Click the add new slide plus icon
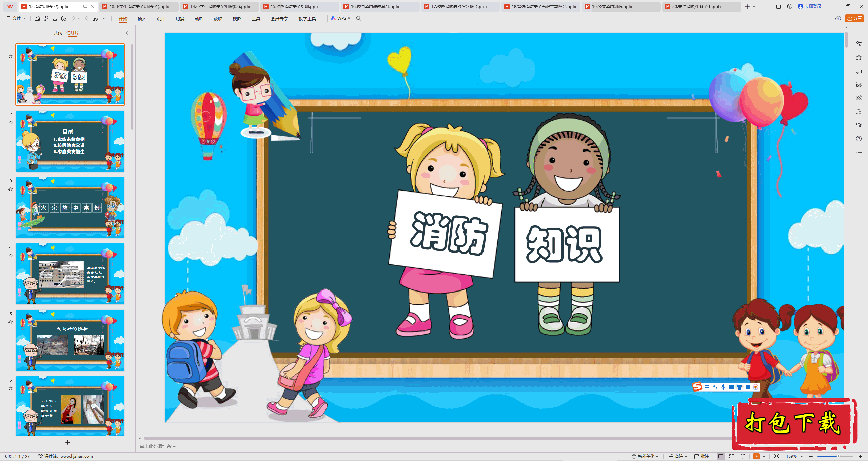Screen dimensions: 868x461 68,442
